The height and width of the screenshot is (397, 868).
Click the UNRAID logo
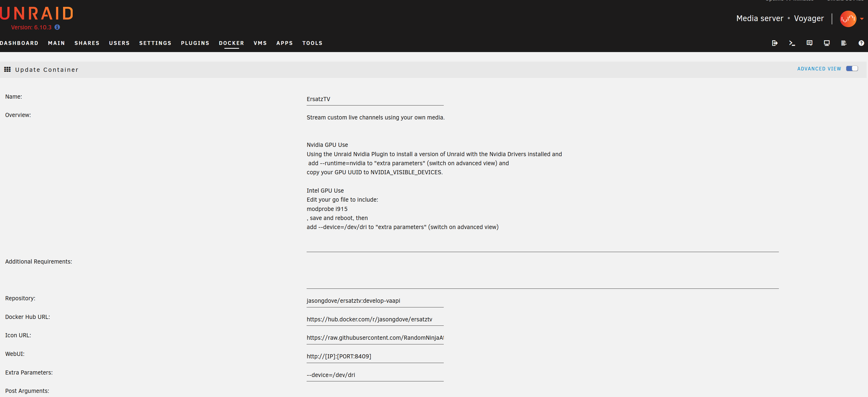[36, 13]
